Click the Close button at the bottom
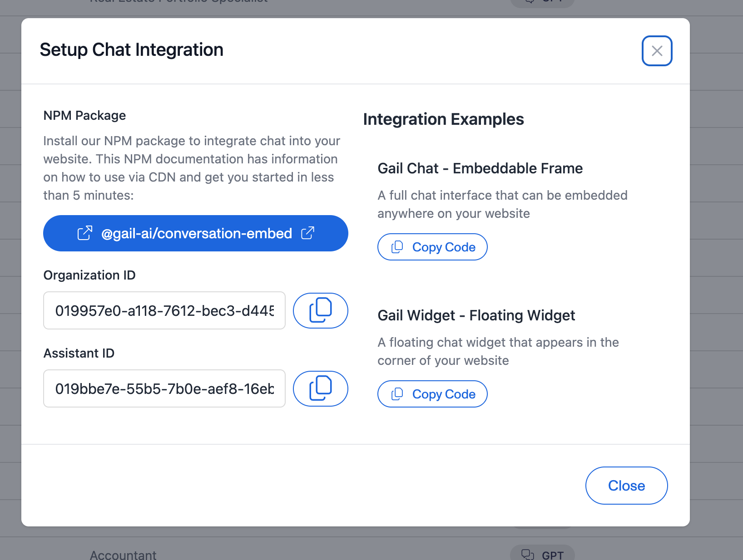The height and width of the screenshot is (560, 743). (x=626, y=485)
